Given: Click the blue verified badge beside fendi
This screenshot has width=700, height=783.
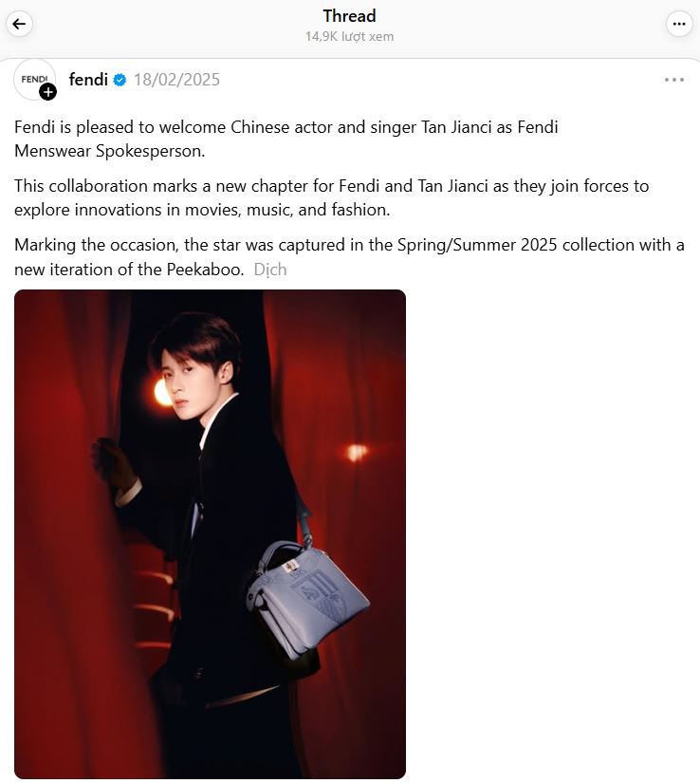Looking at the screenshot, I should [x=120, y=80].
